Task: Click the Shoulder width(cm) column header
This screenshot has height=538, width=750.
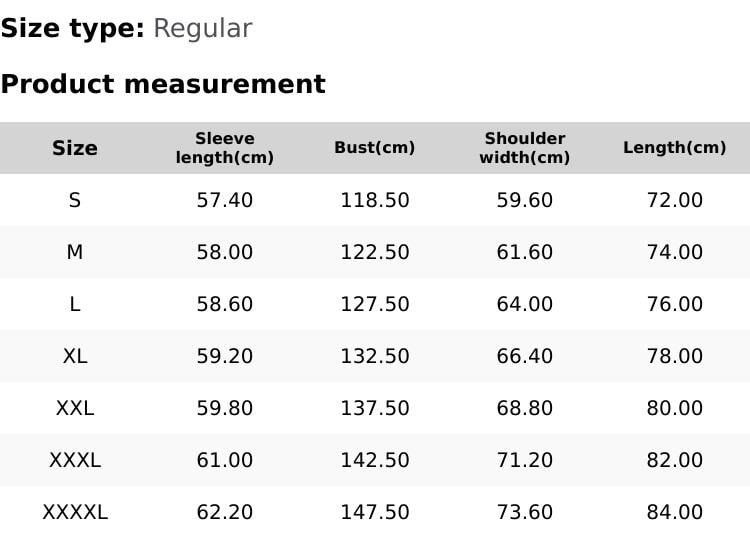Action: (525, 148)
